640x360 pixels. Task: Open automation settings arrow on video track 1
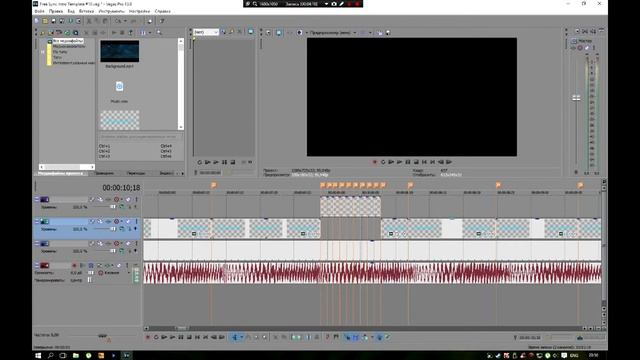coord(122,199)
